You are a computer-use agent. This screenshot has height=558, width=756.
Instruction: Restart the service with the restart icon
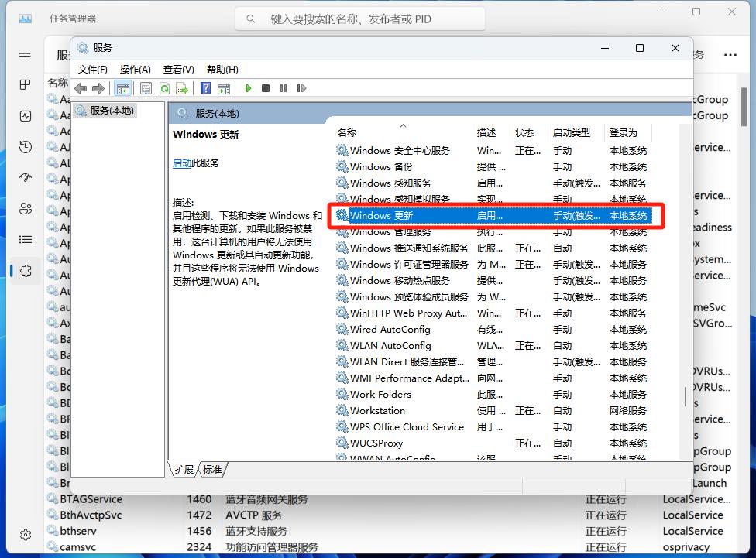[301, 88]
